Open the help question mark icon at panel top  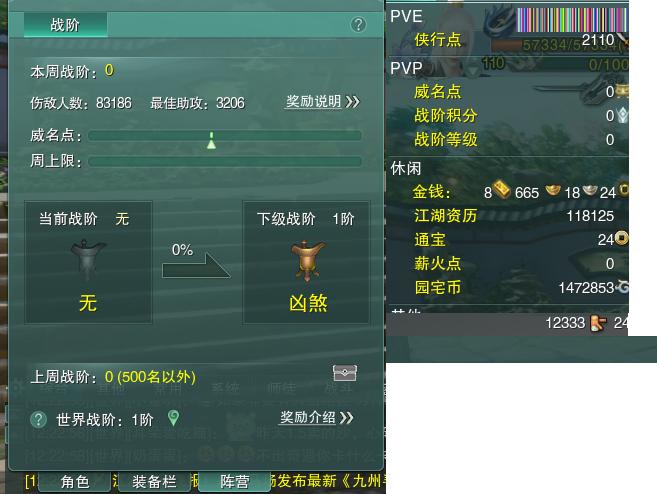click(358, 25)
